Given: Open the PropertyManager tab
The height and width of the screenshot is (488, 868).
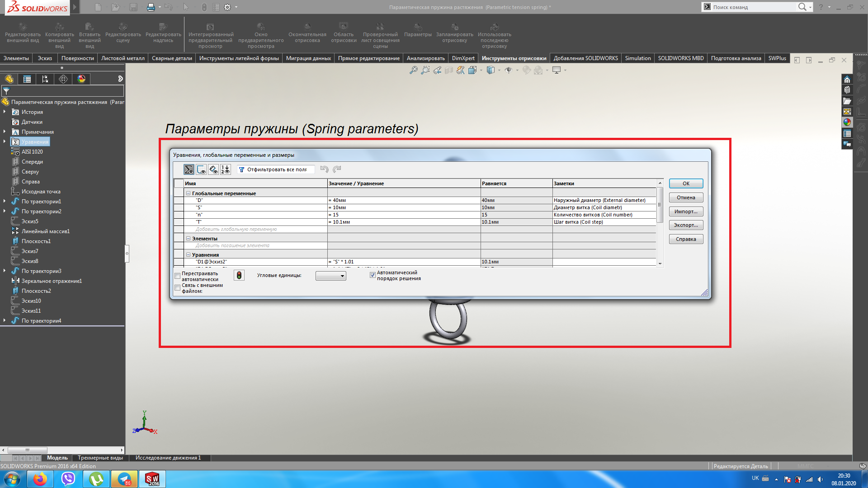Looking at the screenshot, I should click(27, 79).
